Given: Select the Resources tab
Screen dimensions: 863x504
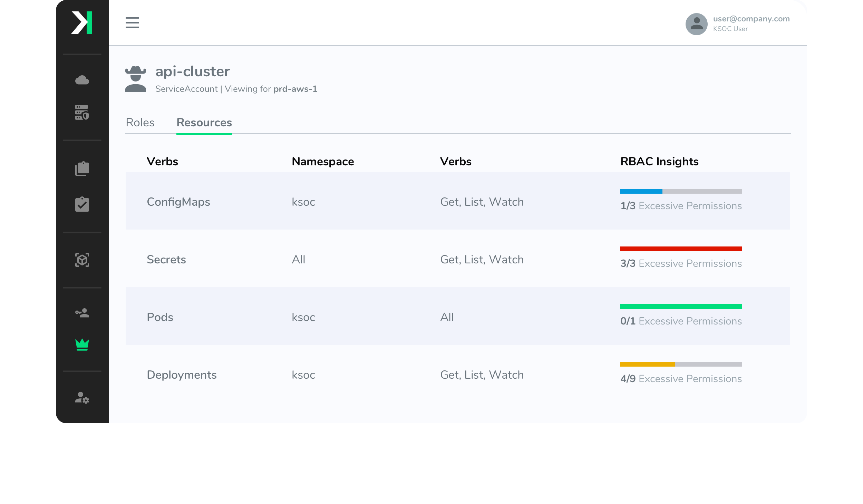Looking at the screenshot, I should pos(204,123).
